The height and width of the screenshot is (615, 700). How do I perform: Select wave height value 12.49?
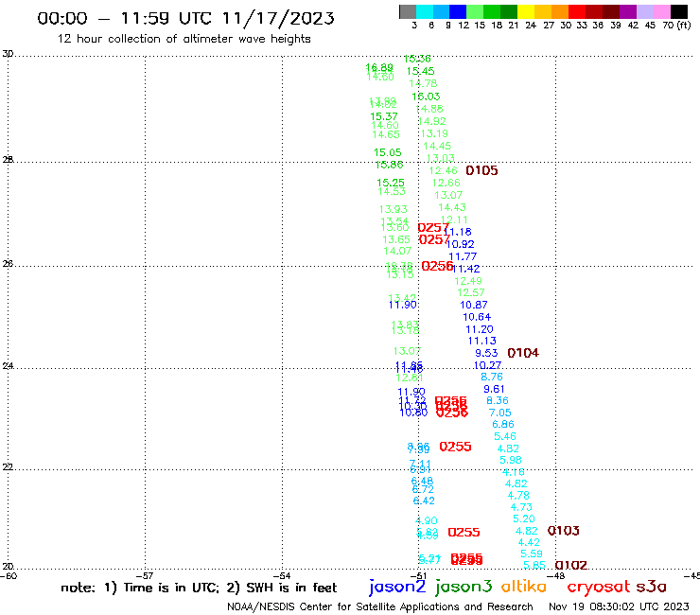tap(468, 281)
